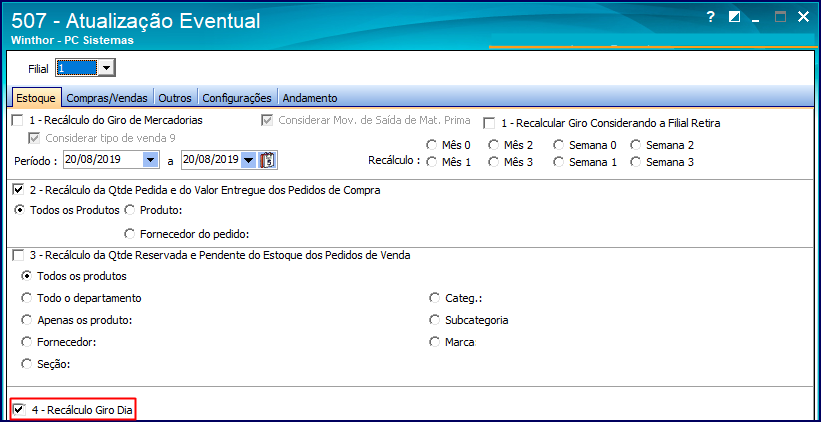Select Todos os Produtos under section 2

coord(21,210)
